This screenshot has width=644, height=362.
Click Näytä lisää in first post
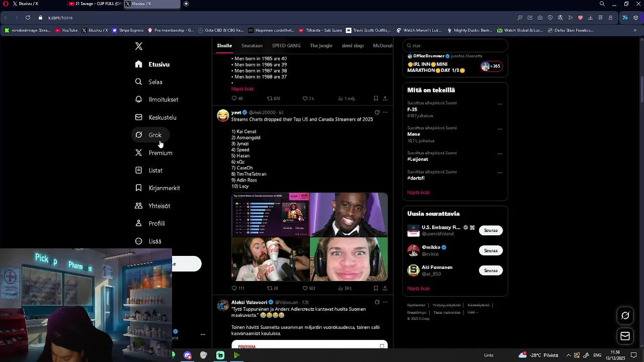point(243,89)
